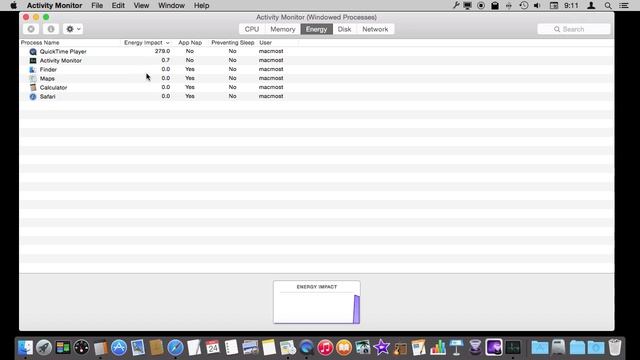
Task: Switch to the CPU tab
Action: [251, 29]
